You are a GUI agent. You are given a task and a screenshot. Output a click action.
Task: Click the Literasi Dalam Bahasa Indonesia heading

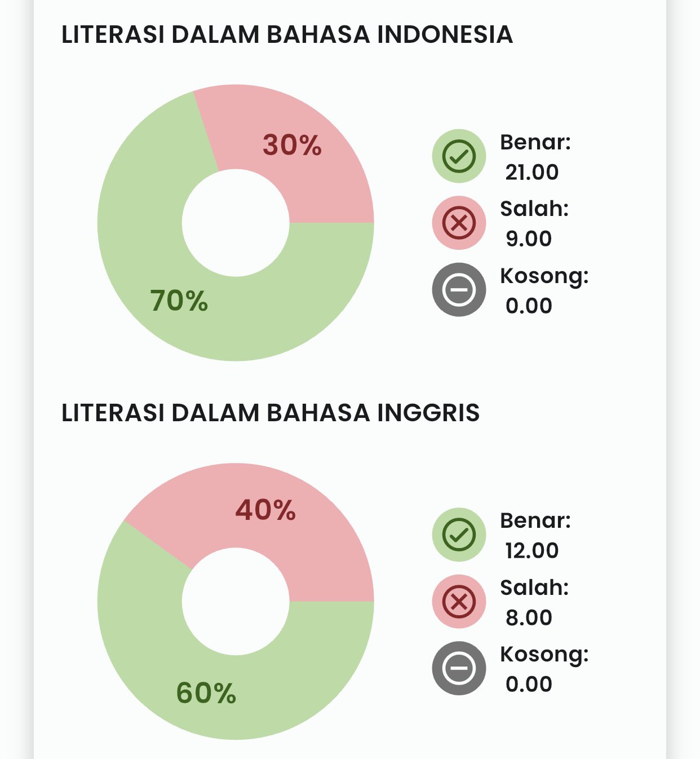tap(287, 34)
